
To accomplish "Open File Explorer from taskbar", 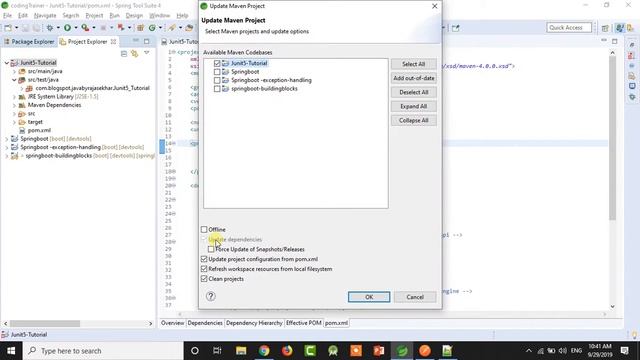I will [241, 351].
